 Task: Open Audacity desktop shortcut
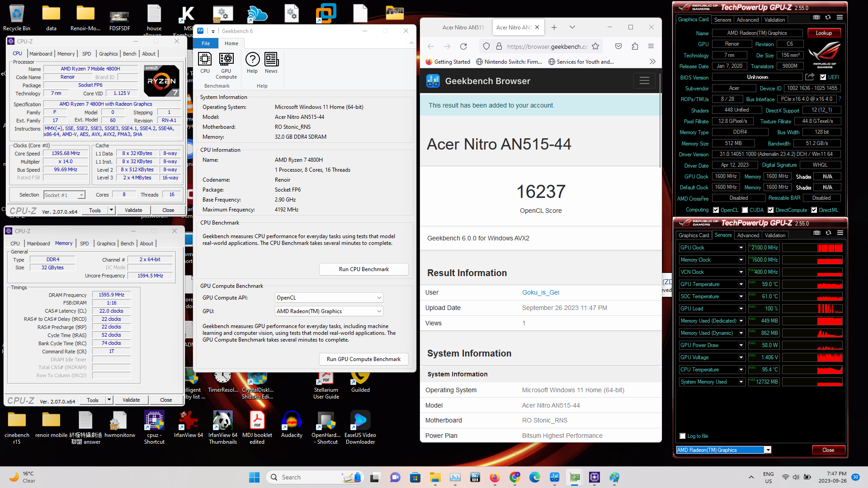(x=292, y=425)
